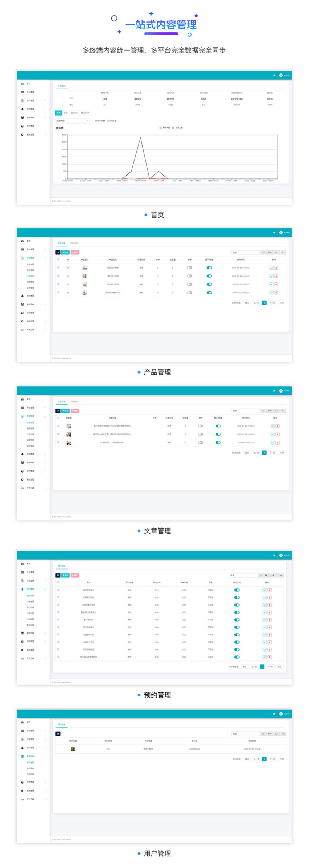
Task: Toggle the teal display switch of first article row
Action: (218, 426)
